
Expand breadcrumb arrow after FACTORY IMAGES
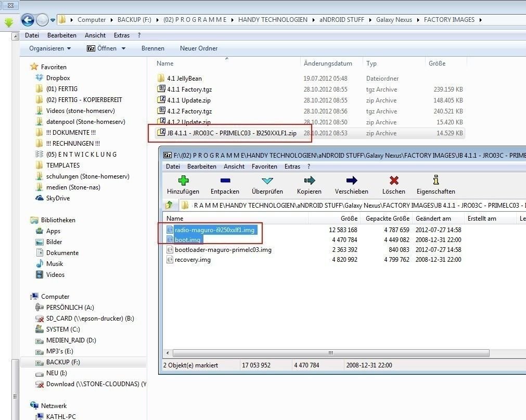pyautogui.click(x=480, y=20)
